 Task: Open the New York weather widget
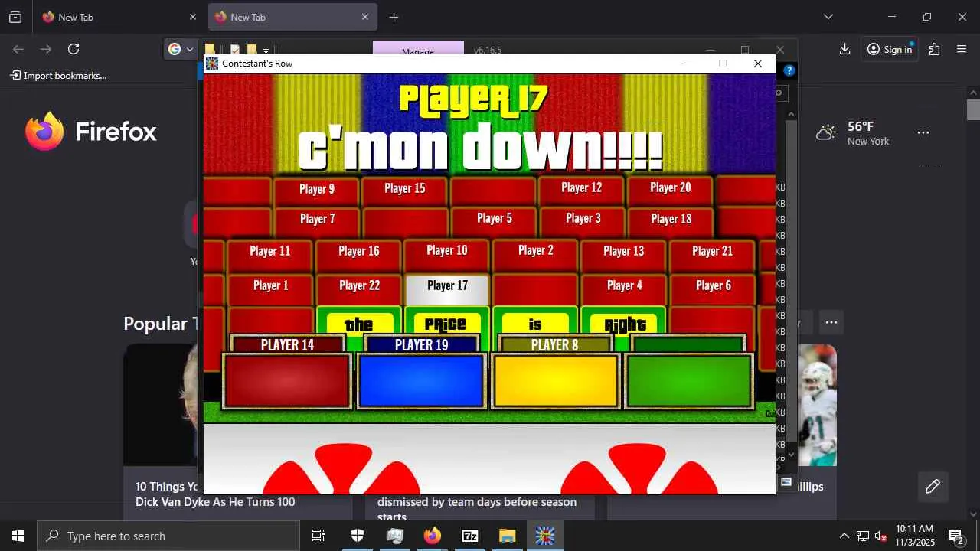[x=852, y=133]
